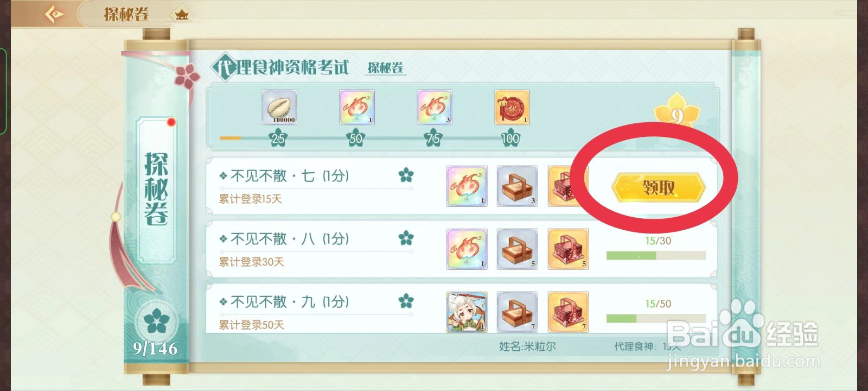868x391 pixels.
Task: Tap the milestone 100 red seal reward
Action: click(512, 108)
